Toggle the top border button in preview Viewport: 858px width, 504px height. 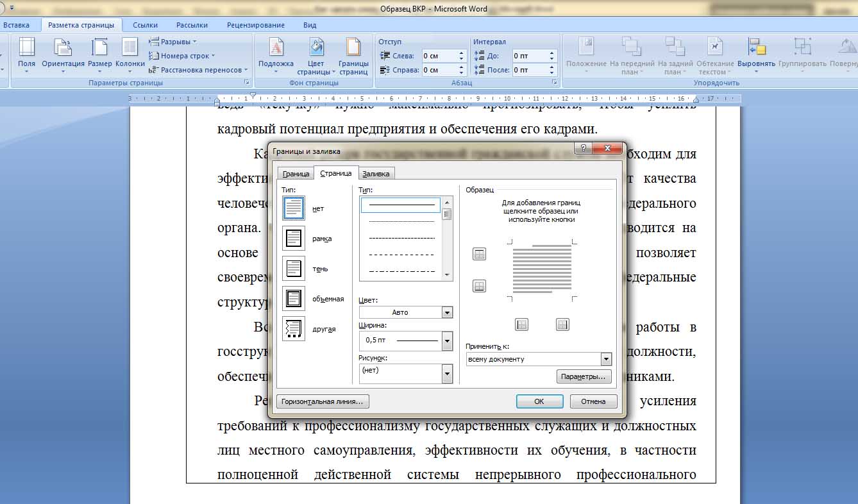(479, 254)
